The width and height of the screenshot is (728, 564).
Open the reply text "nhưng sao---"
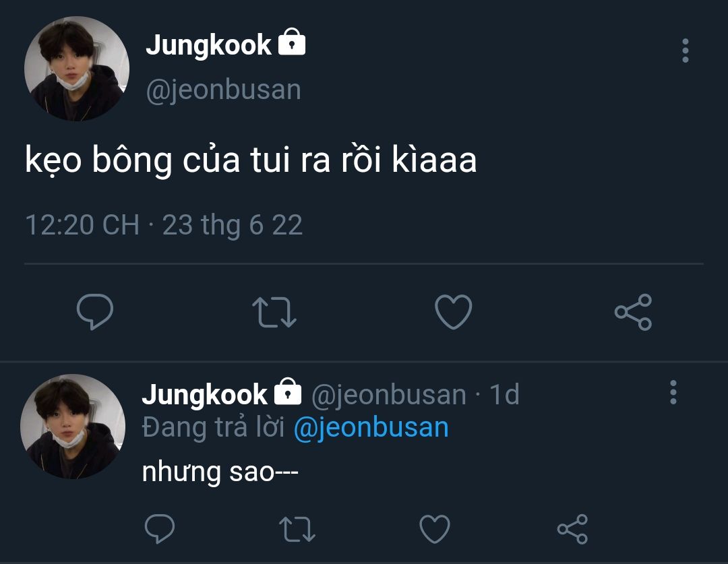point(220,472)
